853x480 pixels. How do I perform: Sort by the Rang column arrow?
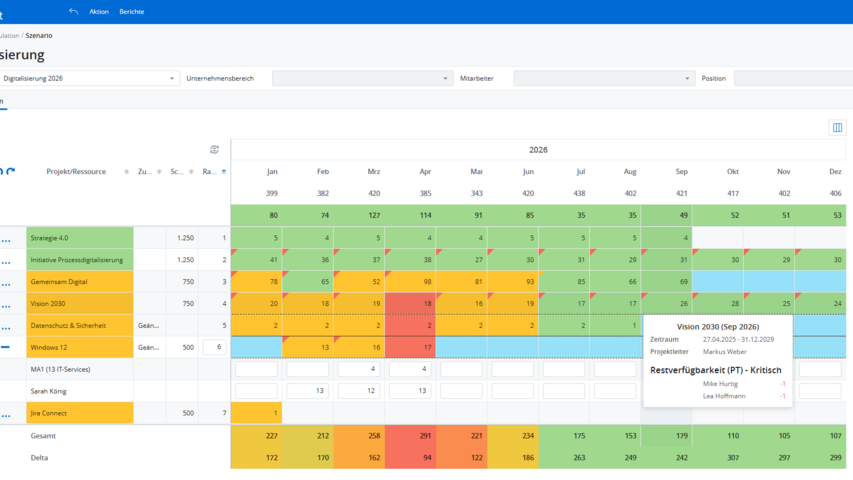(x=223, y=172)
